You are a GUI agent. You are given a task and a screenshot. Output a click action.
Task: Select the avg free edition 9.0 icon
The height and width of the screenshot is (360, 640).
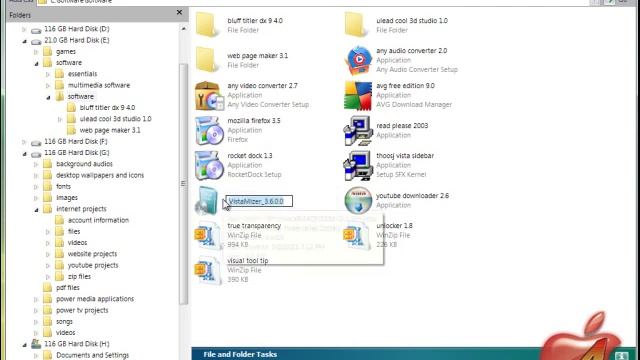click(358, 96)
